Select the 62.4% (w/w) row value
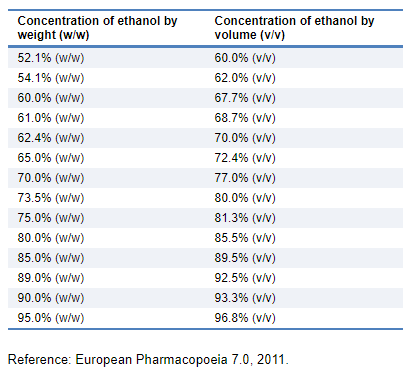Viewport: 409px width, 371px height. point(51,138)
